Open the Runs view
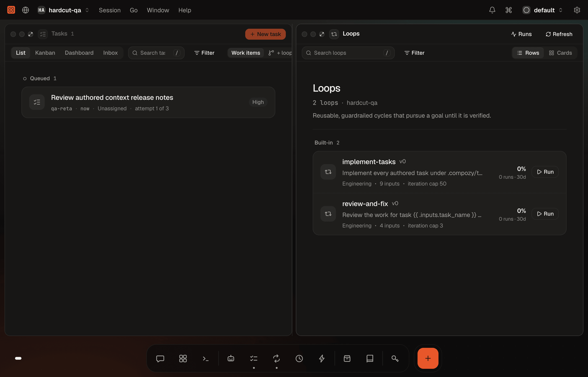The image size is (588, 377). [x=521, y=34]
